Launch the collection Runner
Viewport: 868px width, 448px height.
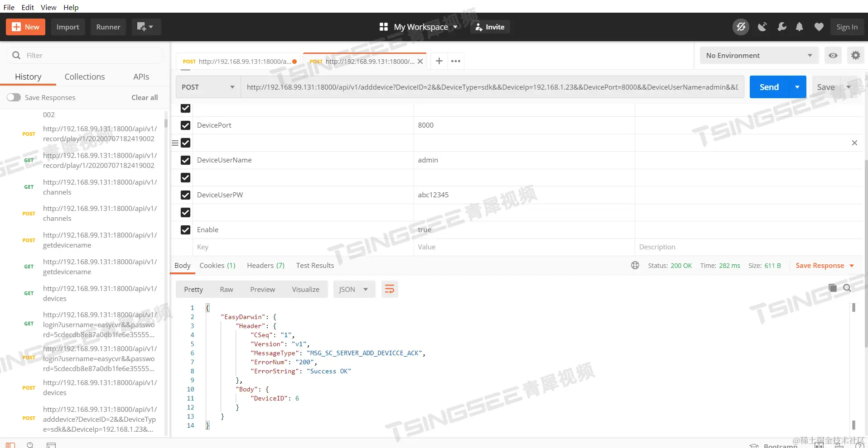[x=108, y=27]
